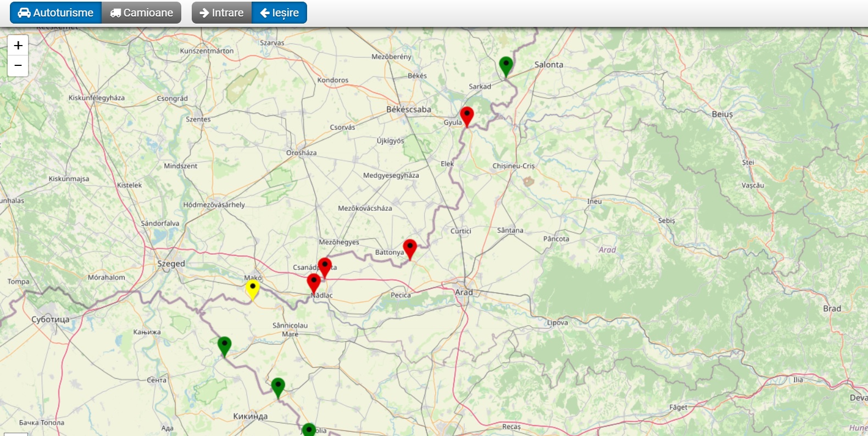Select green marker east of Кањижа
The height and width of the screenshot is (436, 868).
(x=224, y=345)
